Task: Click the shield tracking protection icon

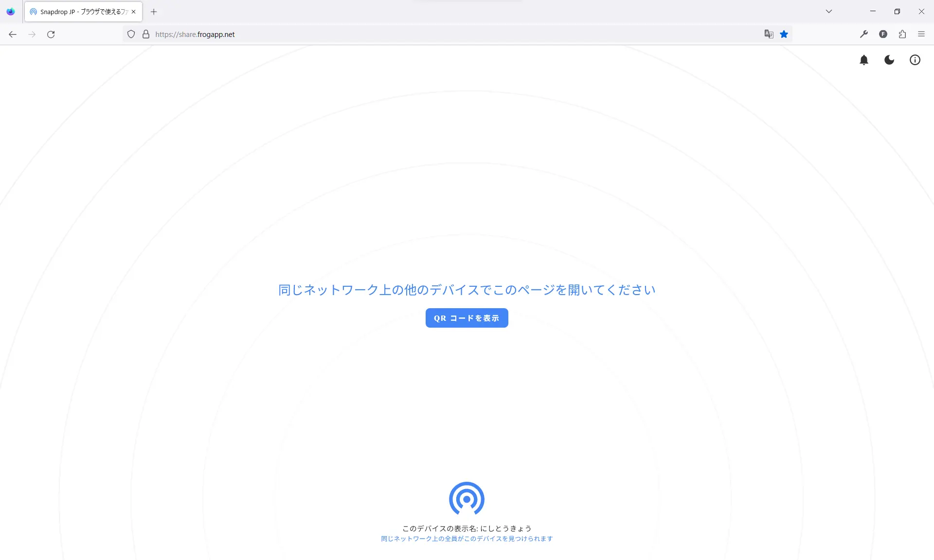Action: 131,34
